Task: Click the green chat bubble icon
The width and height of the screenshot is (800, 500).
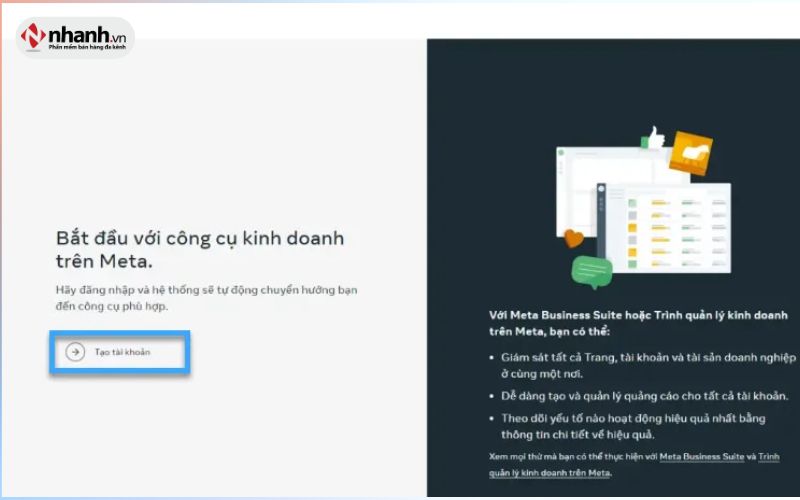Action: 591,271
